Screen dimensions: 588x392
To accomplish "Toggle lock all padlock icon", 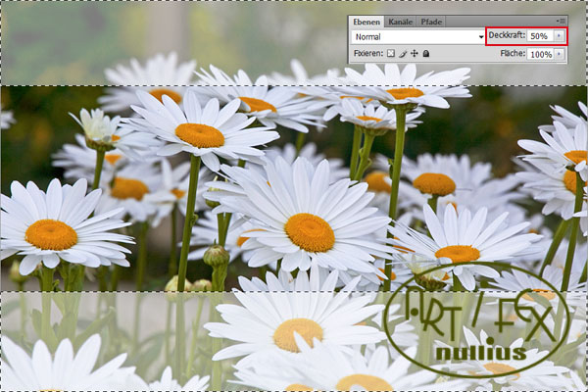I will (426, 54).
